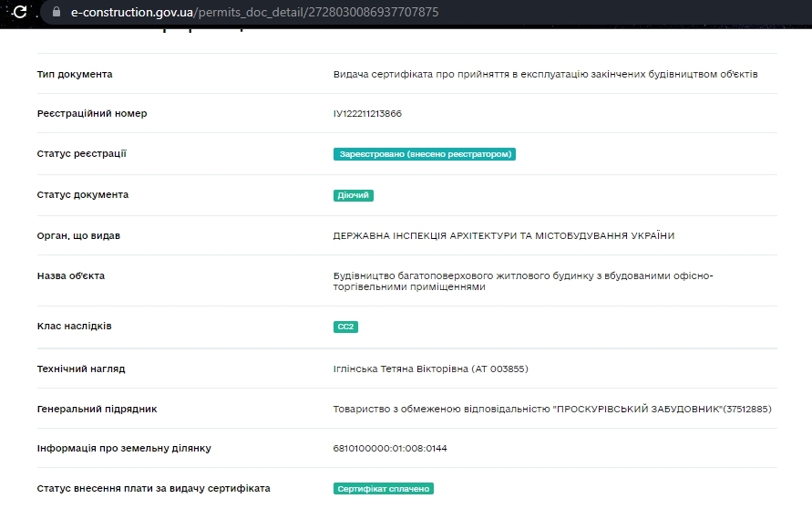Image resolution: width=812 pixels, height=509 pixels.
Task: Click the registration number ІУ122211213866
Action: point(367,113)
